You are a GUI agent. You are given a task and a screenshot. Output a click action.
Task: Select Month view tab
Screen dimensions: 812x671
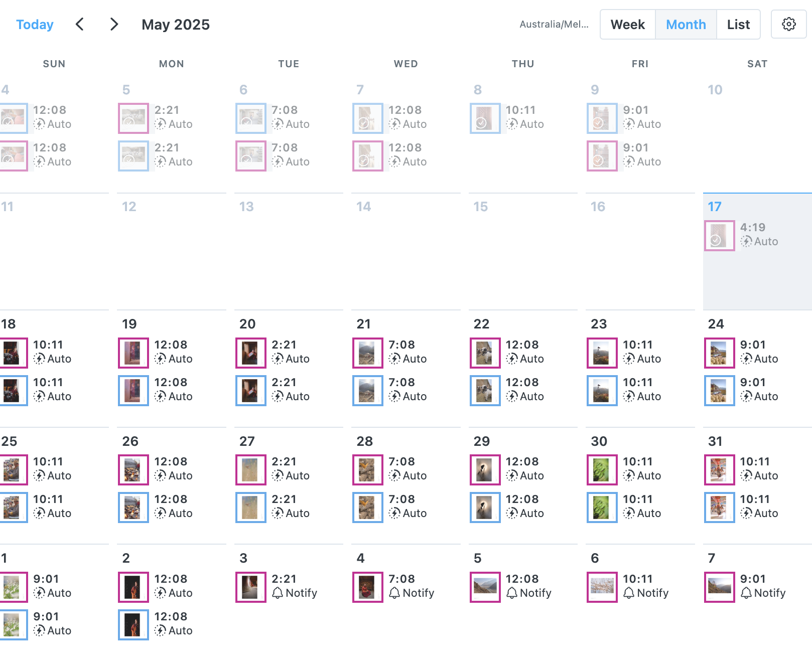tap(686, 24)
